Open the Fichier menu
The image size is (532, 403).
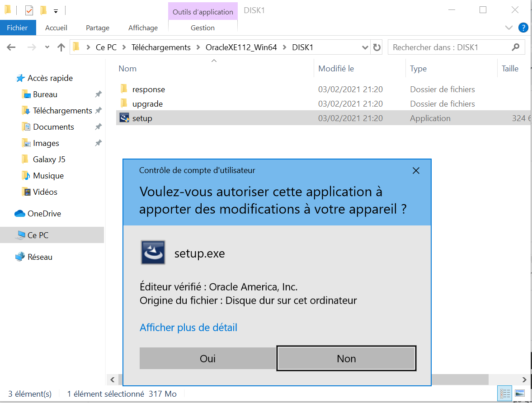pos(17,28)
